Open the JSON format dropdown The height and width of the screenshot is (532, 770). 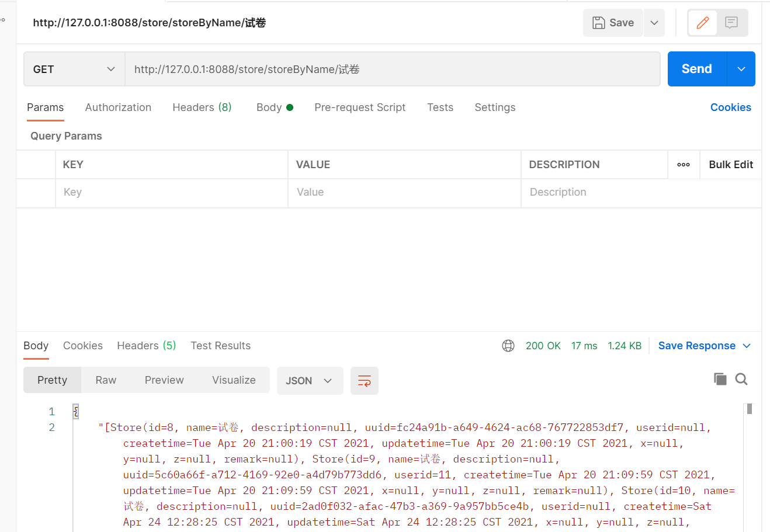(310, 381)
